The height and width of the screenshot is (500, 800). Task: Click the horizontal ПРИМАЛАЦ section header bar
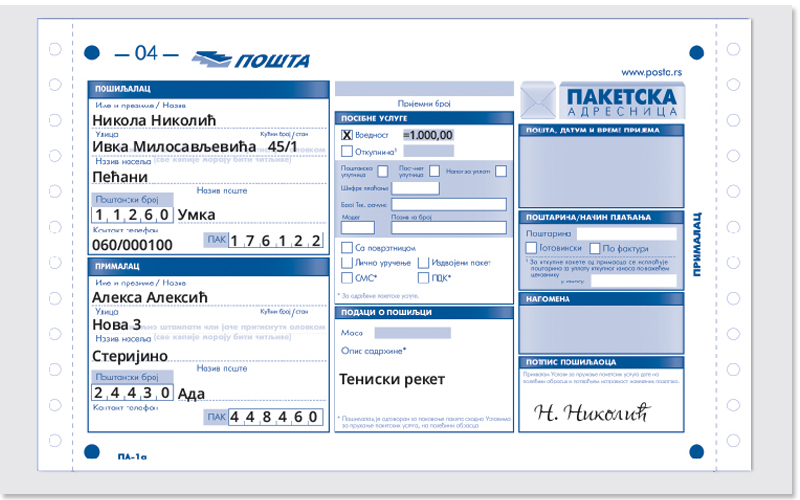click(208, 266)
